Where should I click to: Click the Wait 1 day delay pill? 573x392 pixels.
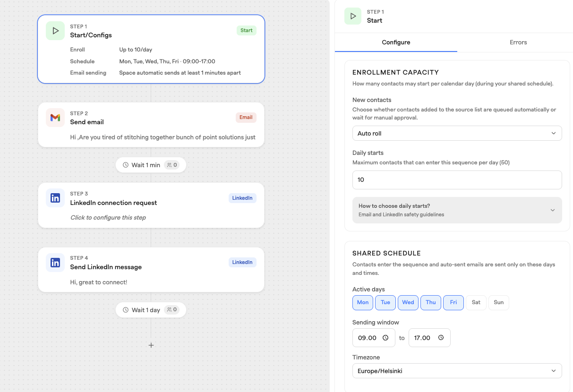coord(151,310)
